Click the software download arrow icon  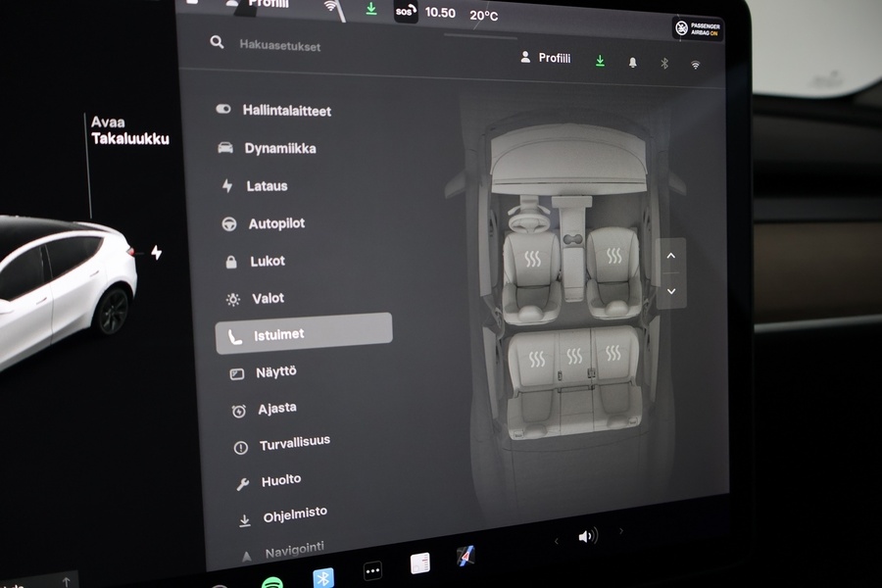[600, 59]
